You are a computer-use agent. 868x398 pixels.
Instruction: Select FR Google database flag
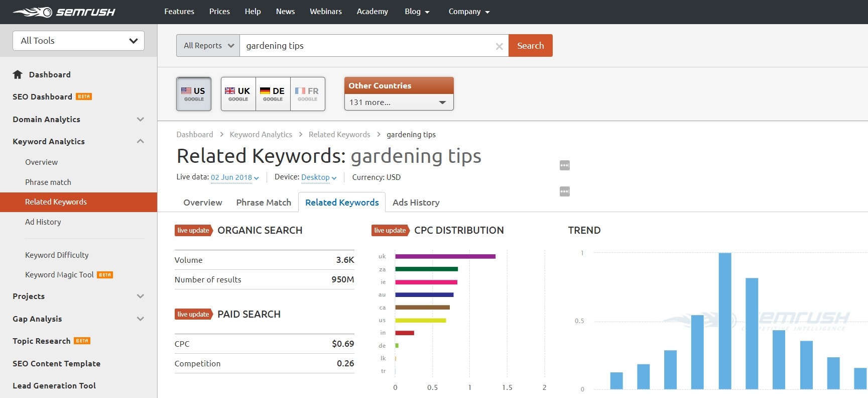coord(307,94)
